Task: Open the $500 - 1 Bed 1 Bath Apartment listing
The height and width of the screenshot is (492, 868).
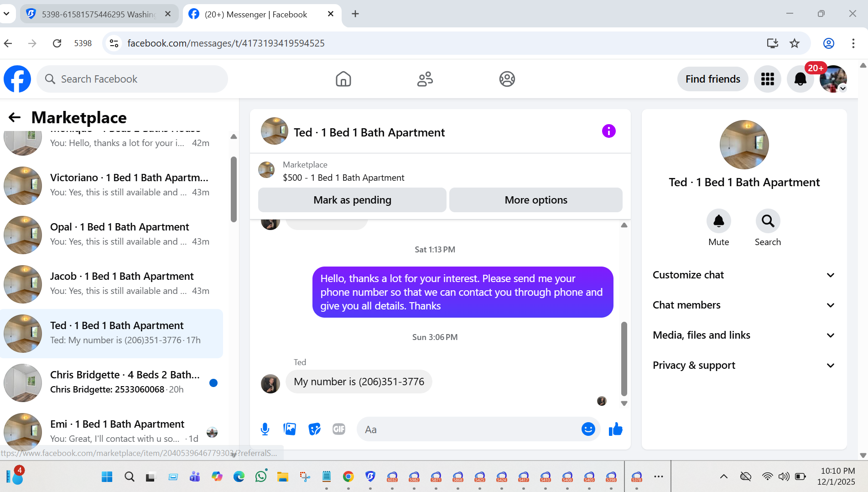Action: (x=343, y=178)
